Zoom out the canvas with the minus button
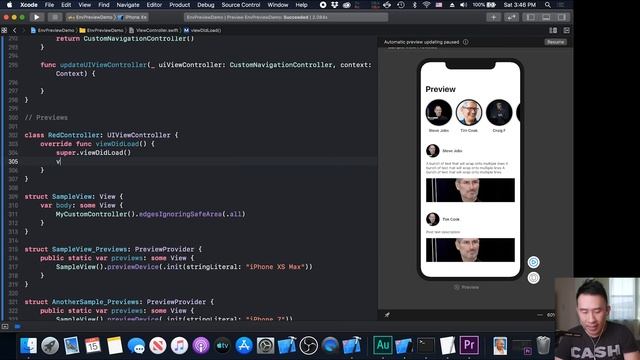The height and width of the screenshot is (360, 640). 540,315
